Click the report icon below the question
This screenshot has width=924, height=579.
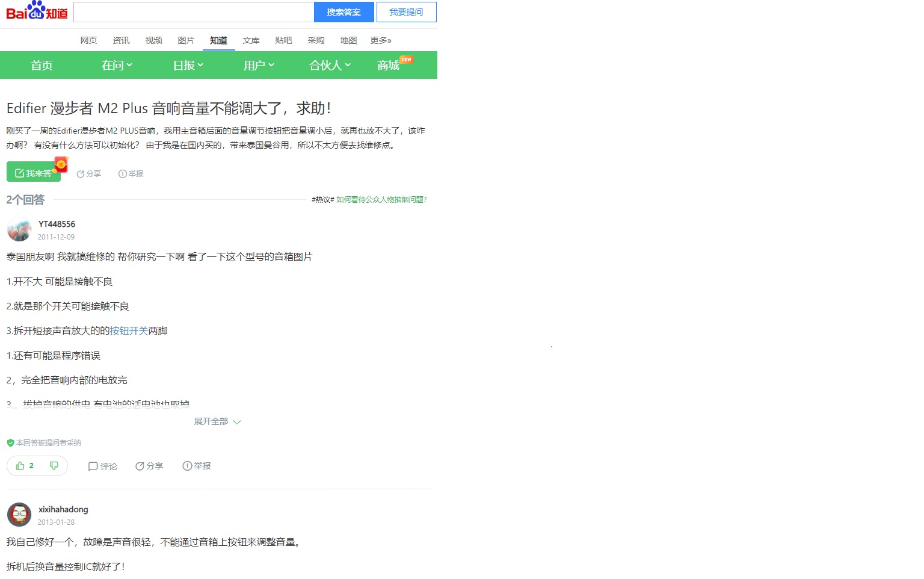(x=131, y=173)
